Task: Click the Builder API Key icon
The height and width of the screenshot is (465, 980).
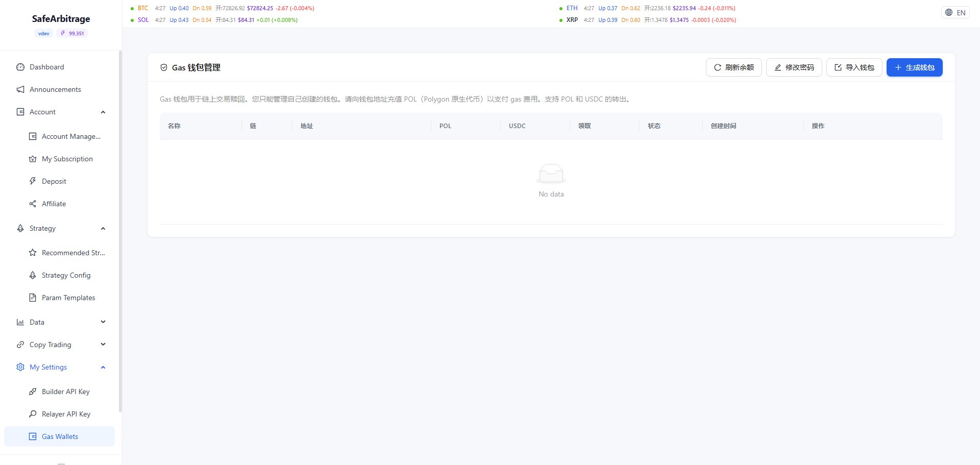Action: pyautogui.click(x=33, y=391)
